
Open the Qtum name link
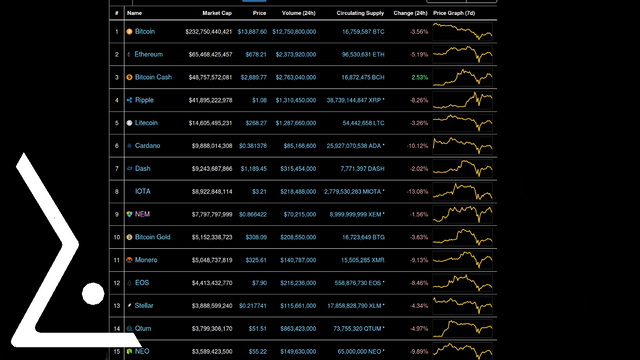pos(143,329)
